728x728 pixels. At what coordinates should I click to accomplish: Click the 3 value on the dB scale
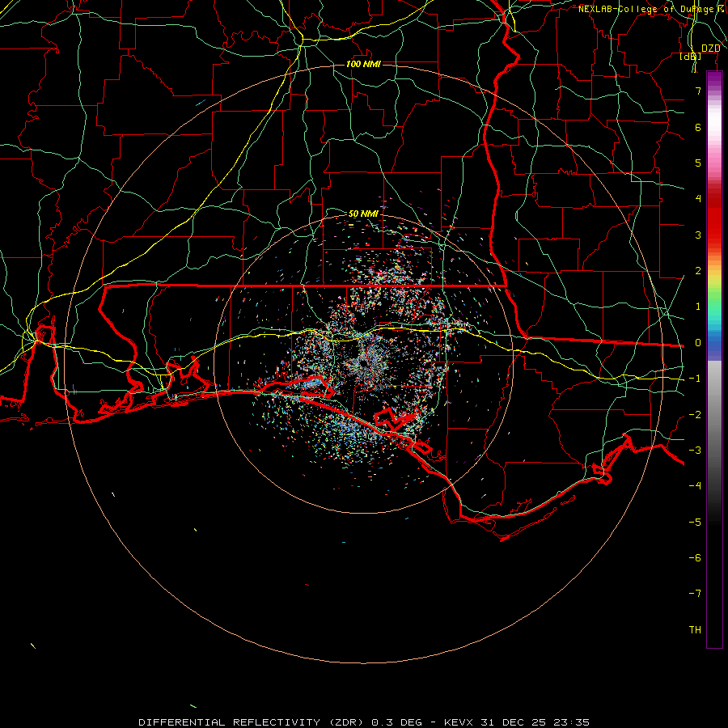[x=698, y=235]
